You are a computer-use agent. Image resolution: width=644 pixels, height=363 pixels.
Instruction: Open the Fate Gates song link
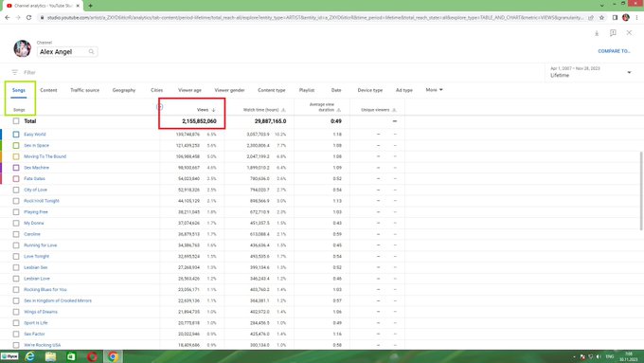click(x=34, y=179)
